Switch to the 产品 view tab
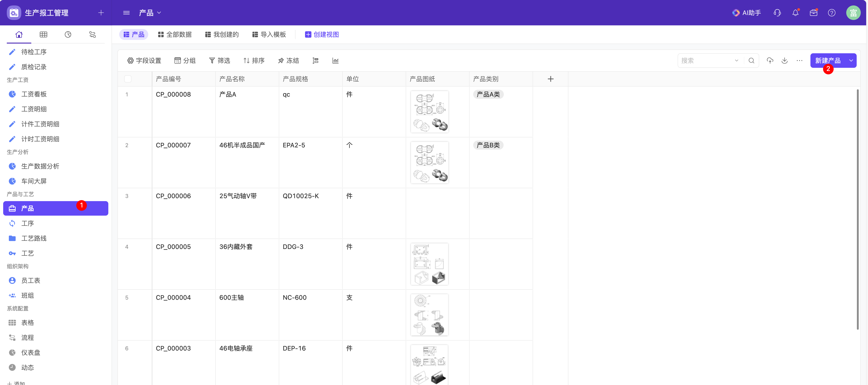 [134, 34]
